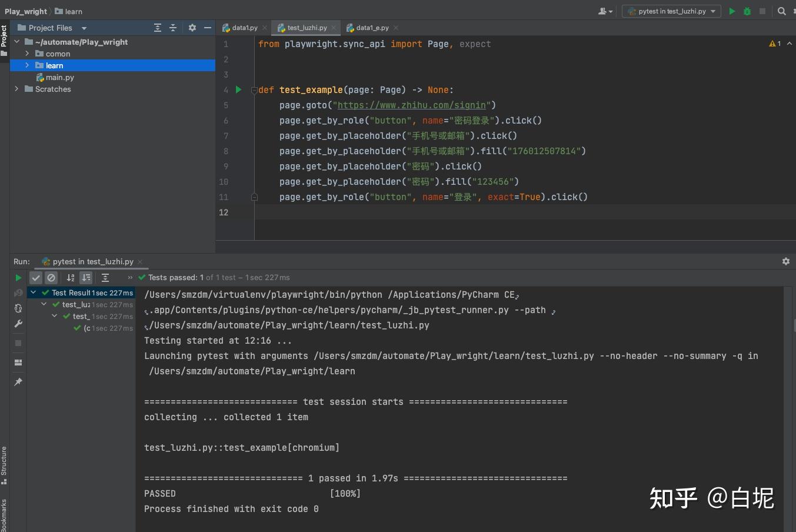This screenshot has width=796, height=532.
Task: Open run configuration dropdown pytest in test_luzhi.py
Action: [x=671, y=11]
